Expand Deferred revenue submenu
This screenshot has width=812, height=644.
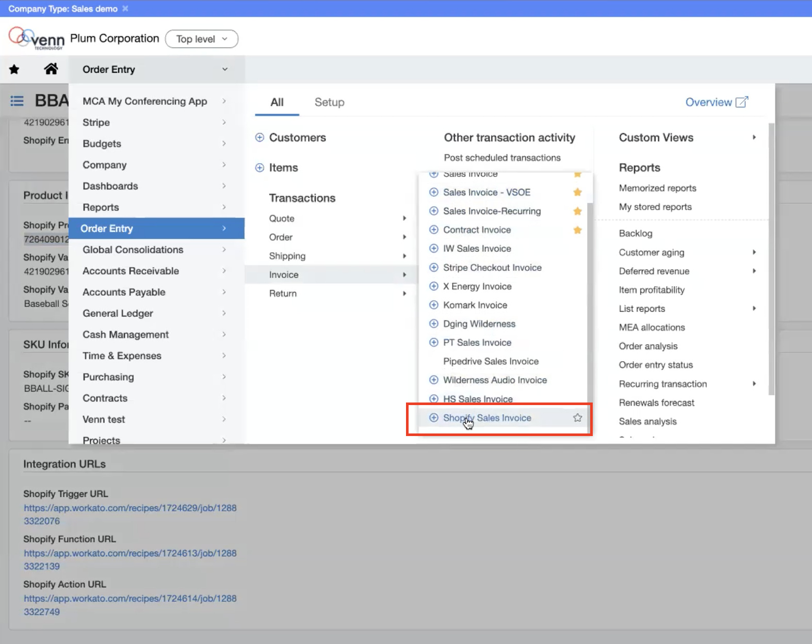coord(754,271)
